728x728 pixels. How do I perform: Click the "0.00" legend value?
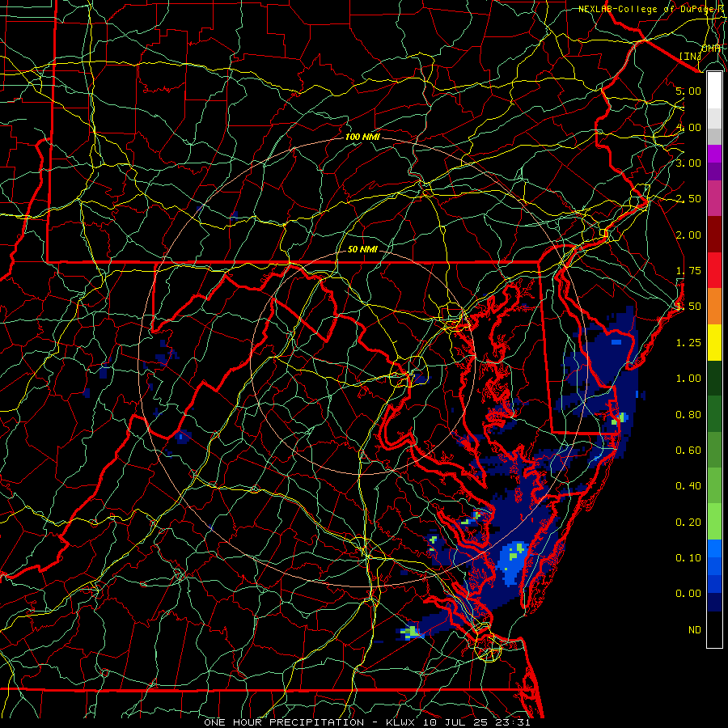tap(688, 594)
